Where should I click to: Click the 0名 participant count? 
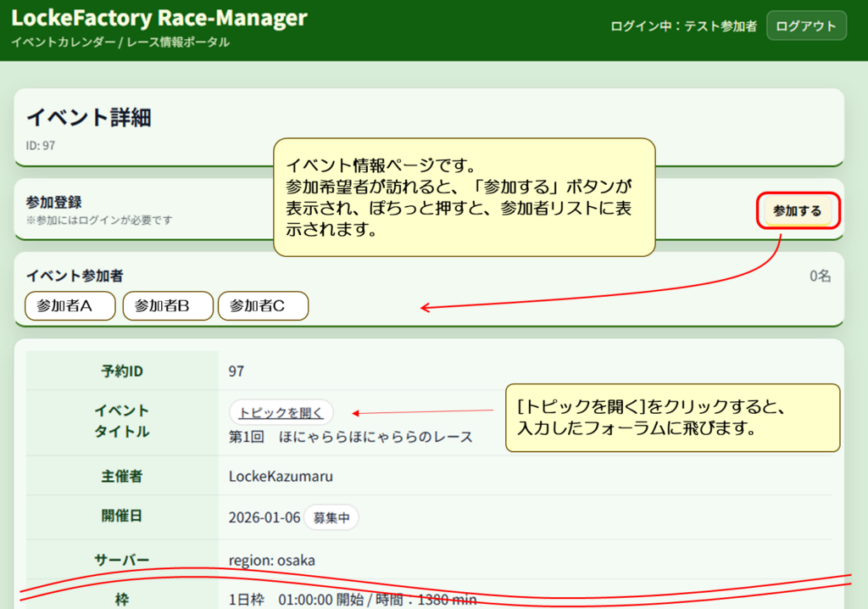coord(820,276)
